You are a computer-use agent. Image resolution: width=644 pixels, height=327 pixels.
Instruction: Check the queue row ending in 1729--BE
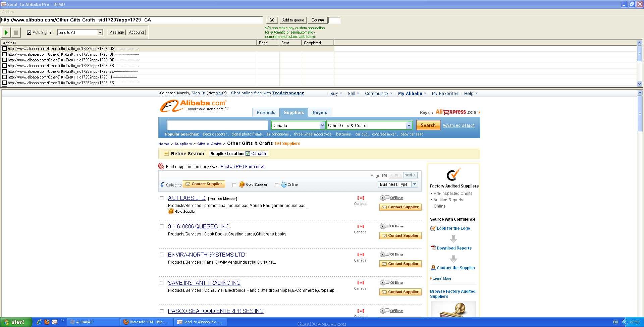(4, 71)
